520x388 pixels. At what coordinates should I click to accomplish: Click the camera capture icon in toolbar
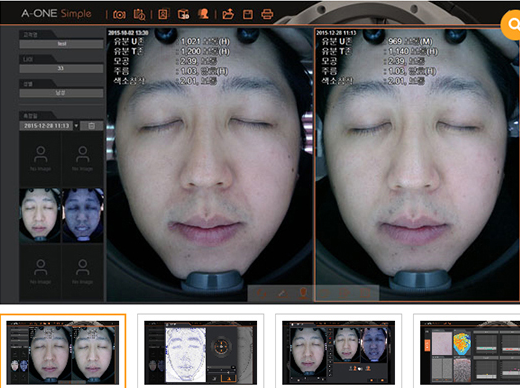click(x=119, y=14)
